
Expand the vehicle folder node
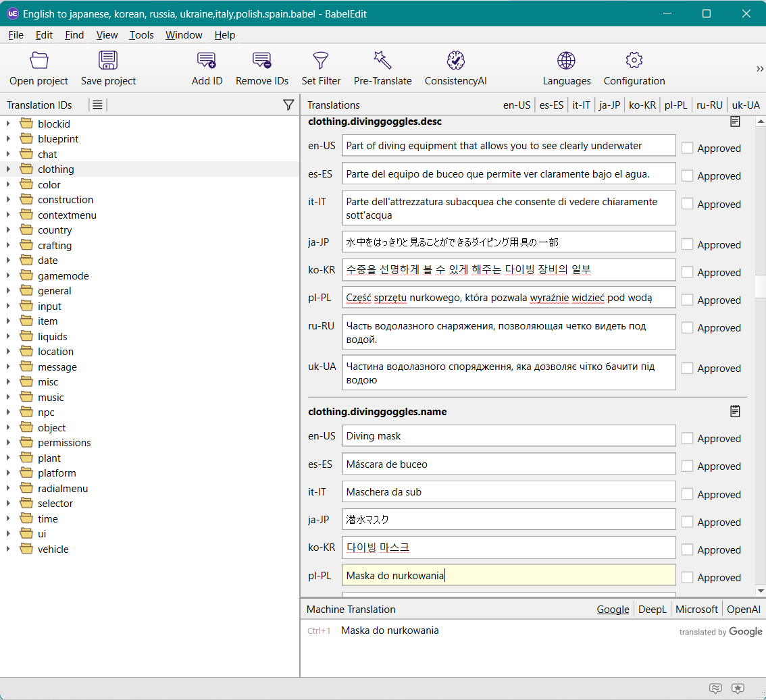[x=8, y=549]
